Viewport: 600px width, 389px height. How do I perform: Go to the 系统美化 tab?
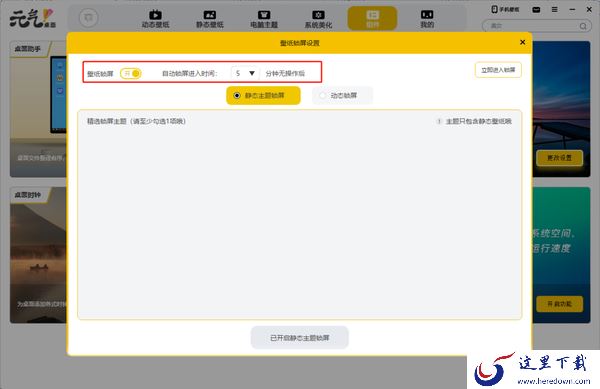(318, 19)
